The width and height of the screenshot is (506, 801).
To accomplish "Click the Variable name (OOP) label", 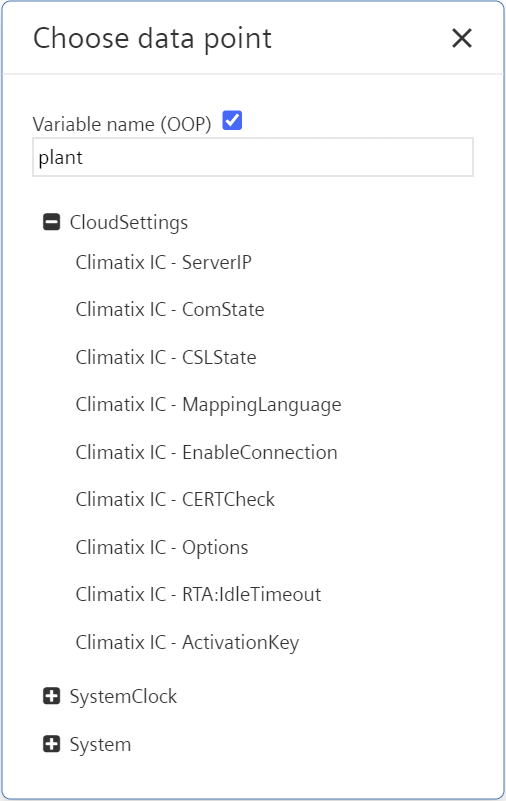I will (x=122, y=124).
